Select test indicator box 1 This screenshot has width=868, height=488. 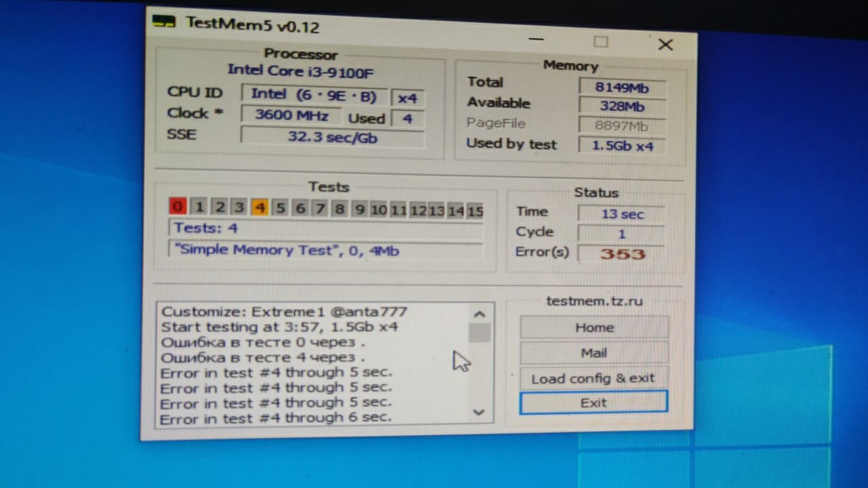click(199, 206)
